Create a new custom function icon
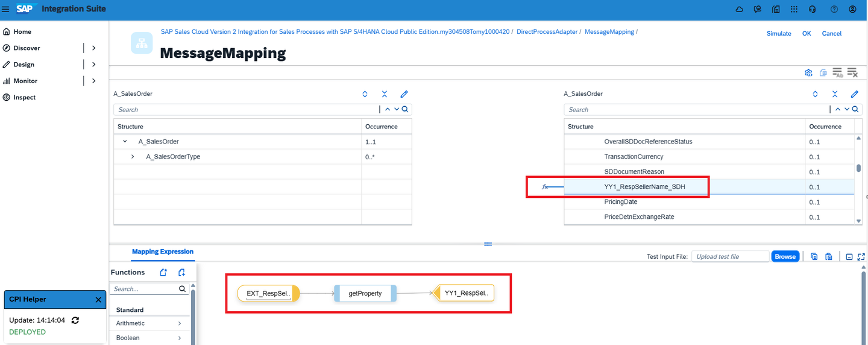 click(x=163, y=273)
